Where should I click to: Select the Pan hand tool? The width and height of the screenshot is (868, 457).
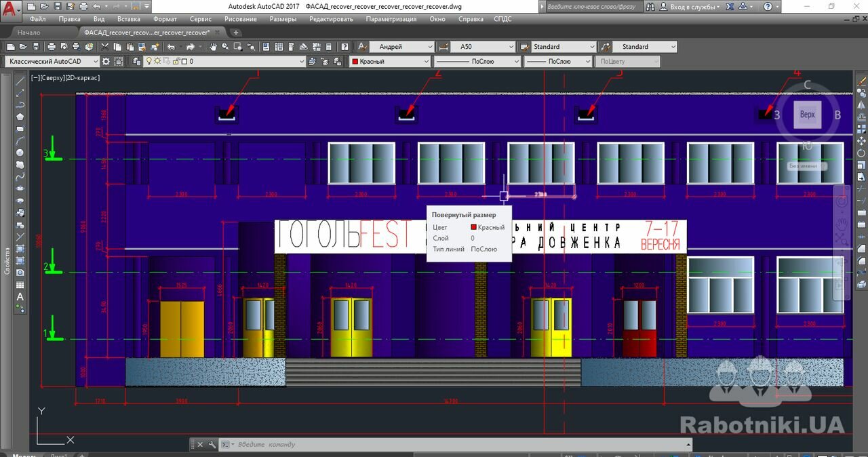pos(213,47)
